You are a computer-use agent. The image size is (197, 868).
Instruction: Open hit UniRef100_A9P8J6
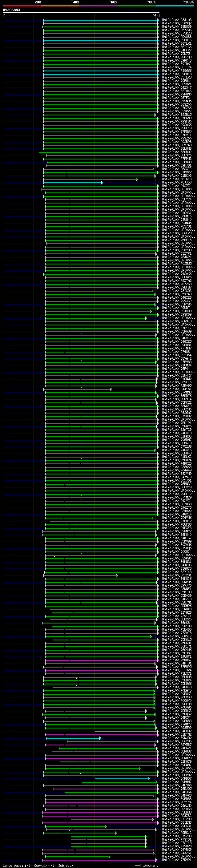(x=177, y=40)
